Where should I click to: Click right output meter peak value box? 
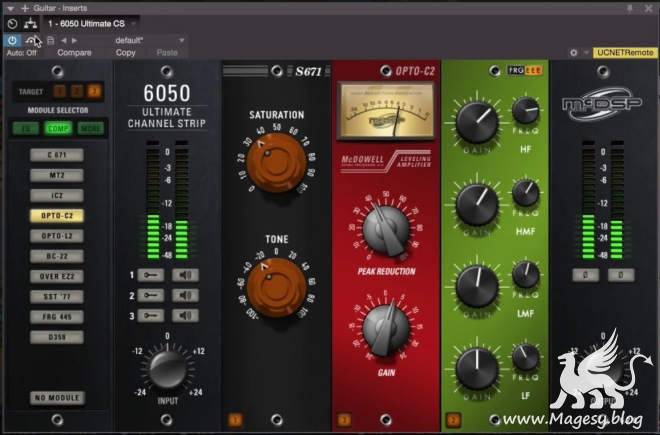(x=621, y=275)
